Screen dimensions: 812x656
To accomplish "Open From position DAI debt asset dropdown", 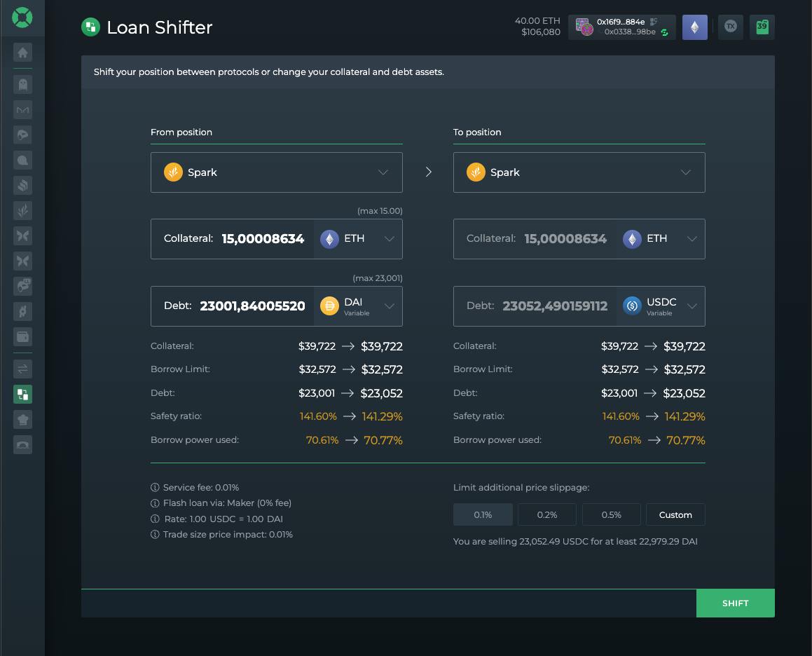I will [358, 306].
